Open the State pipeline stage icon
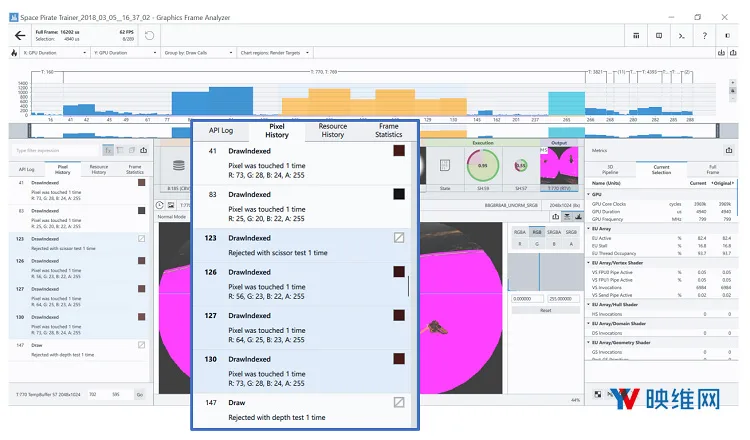750x440 pixels. pyautogui.click(x=445, y=165)
